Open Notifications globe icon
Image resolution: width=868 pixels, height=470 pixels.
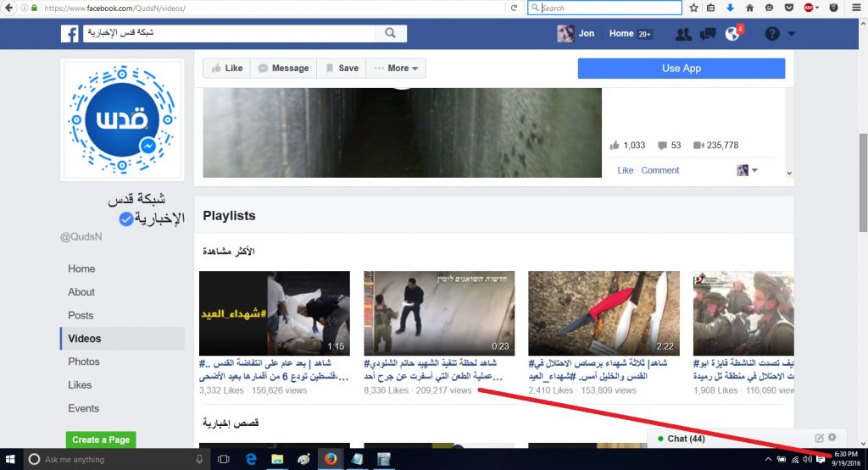point(732,34)
